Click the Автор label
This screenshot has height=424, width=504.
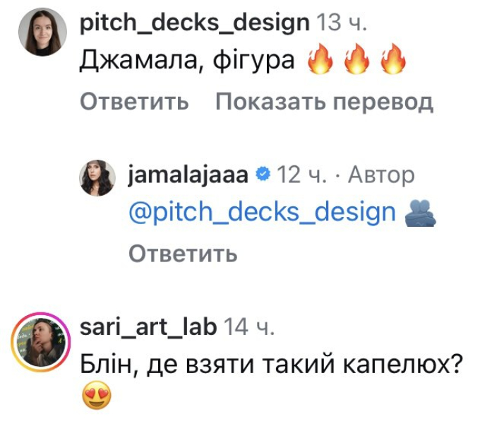click(x=381, y=175)
